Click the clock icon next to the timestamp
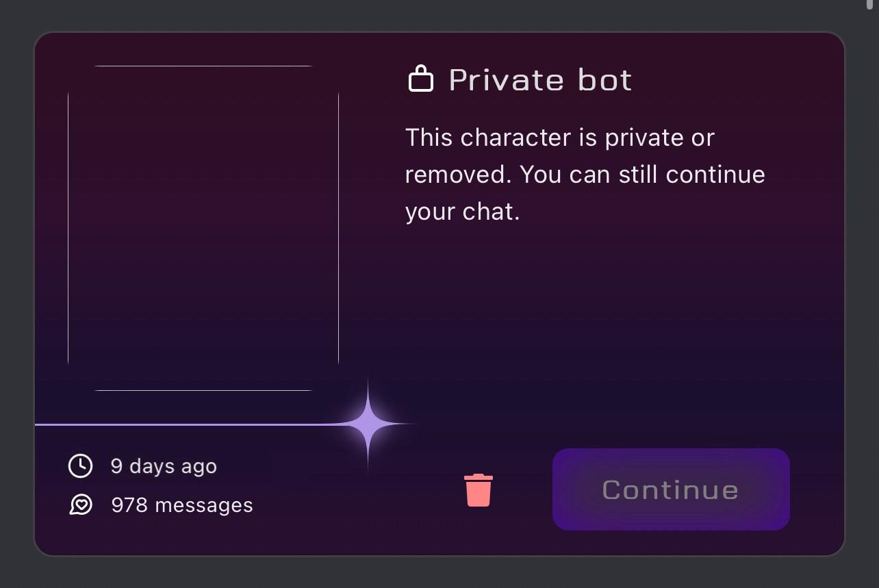 click(80, 466)
